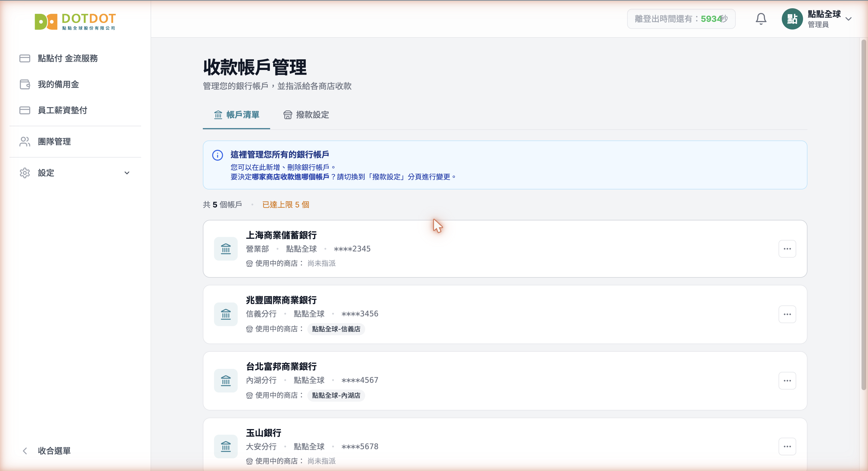Click the 兆豐國際商業銀行 bank name
Viewport: 868px width, 471px height.
[x=281, y=300]
